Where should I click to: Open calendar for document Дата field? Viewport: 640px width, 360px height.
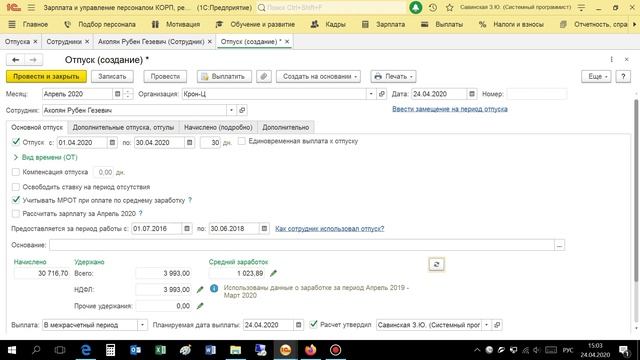click(472, 94)
